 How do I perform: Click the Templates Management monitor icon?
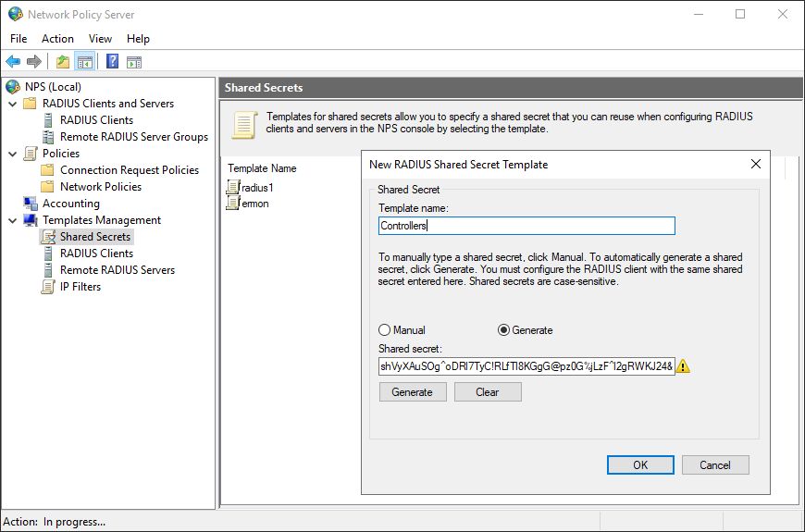click(x=31, y=220)
